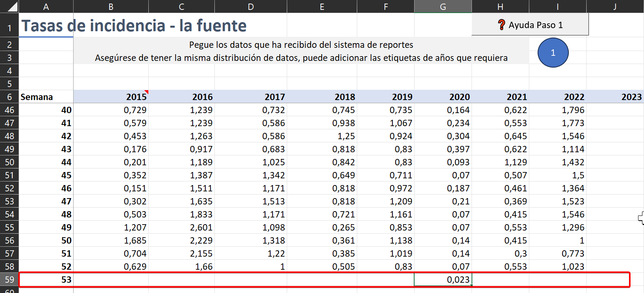The height and width of the screenshot is (293, 644).
Task: Select column E header
Action: [x=322, y=6]
